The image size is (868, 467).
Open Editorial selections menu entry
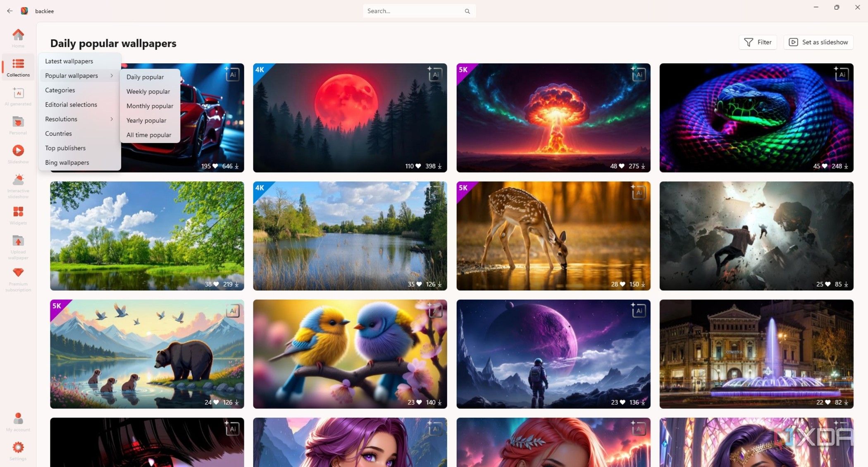71,105
